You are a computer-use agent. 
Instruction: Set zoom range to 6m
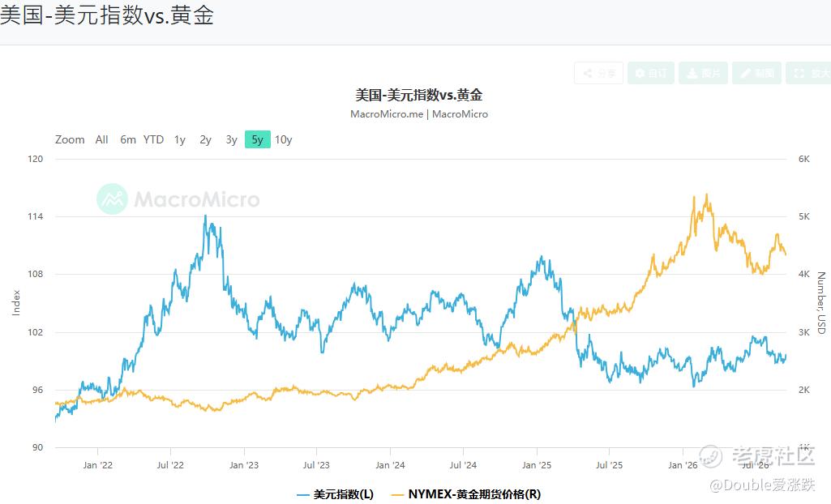(x=128, y=139)
